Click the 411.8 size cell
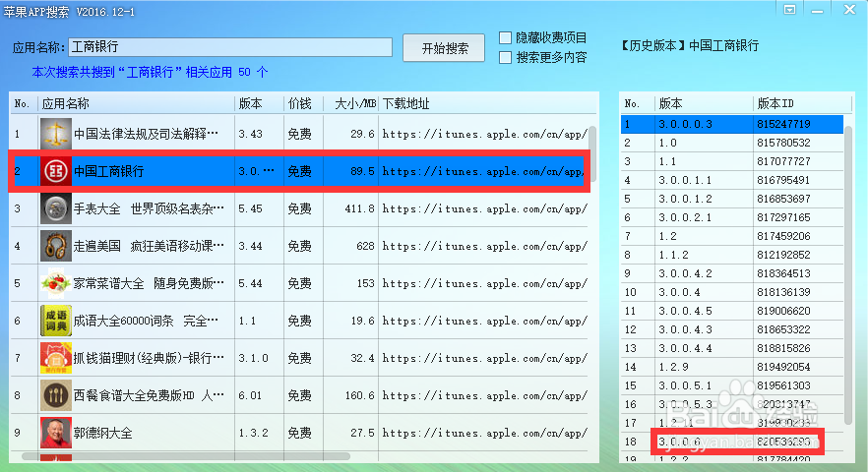This screenshot has height=472, width=868. [358, 208]
